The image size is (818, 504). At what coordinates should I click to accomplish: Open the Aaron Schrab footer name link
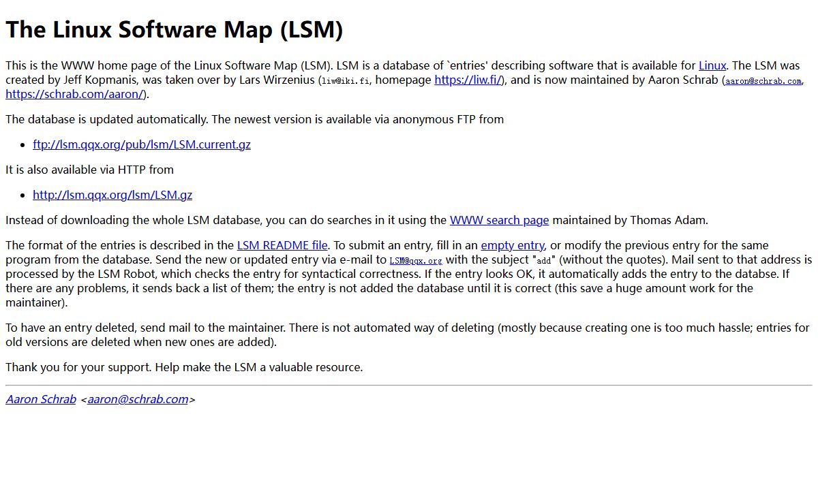[41, 399]
